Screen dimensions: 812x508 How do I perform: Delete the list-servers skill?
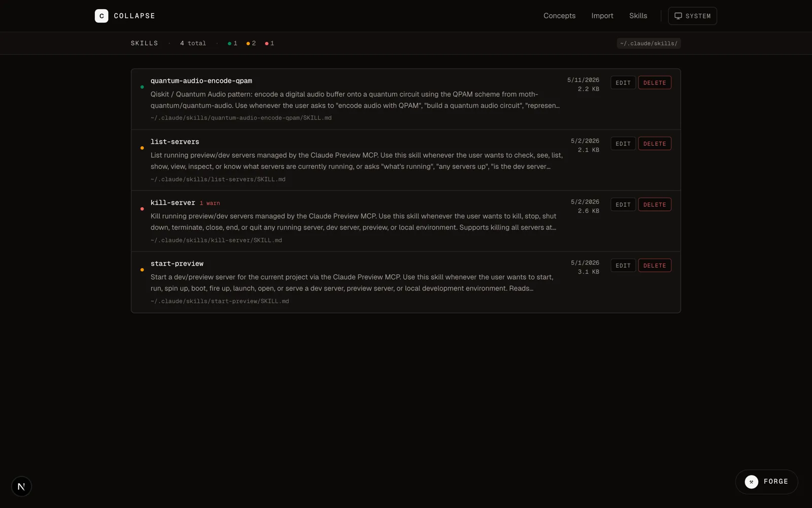[655, 144]
